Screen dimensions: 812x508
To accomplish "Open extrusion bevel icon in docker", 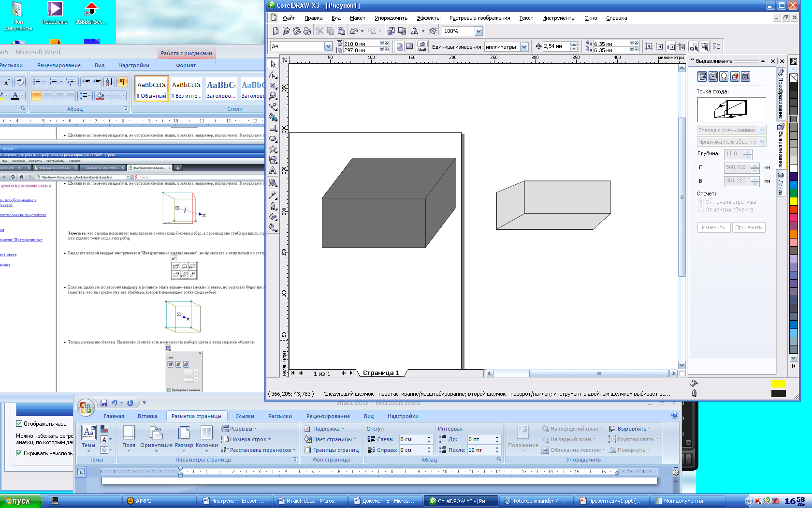I will 746,76.
